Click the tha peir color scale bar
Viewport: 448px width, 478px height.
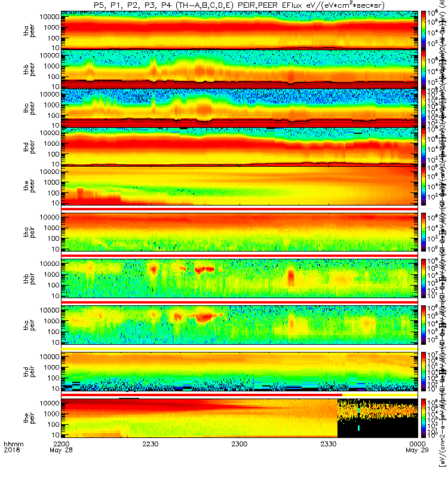click(x=424, y=232)
